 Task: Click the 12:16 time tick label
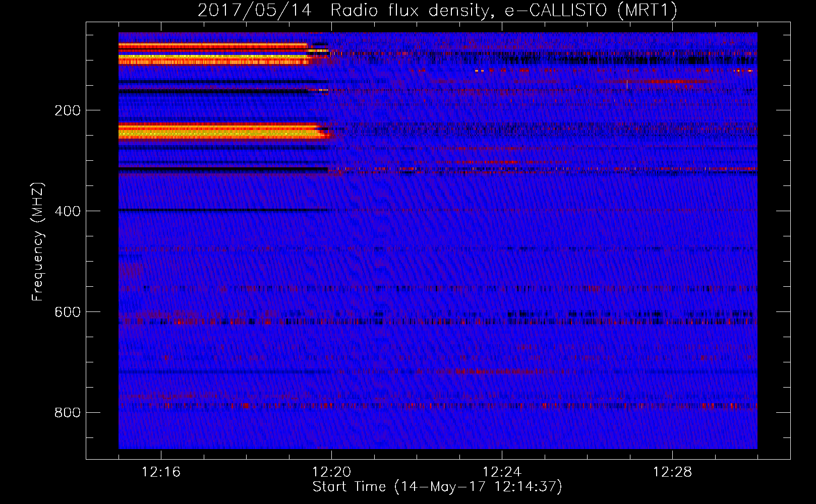click(161, 472)
